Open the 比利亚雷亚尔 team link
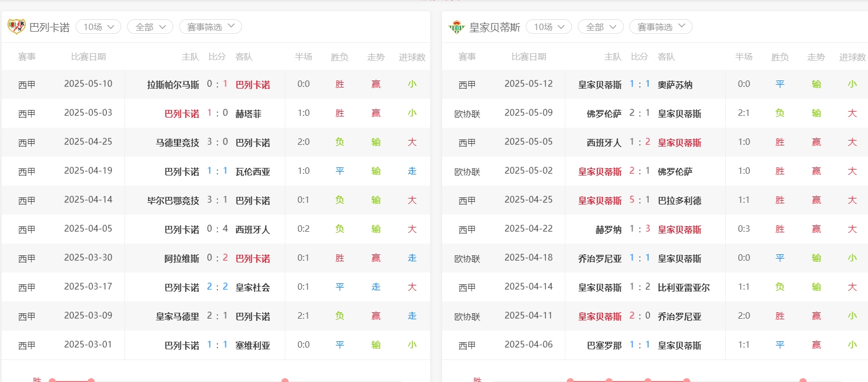 coord(683,288)
